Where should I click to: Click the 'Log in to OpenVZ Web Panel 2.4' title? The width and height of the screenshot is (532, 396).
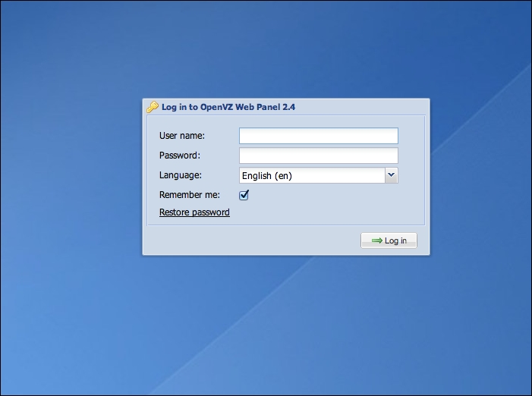coord(228,107)
